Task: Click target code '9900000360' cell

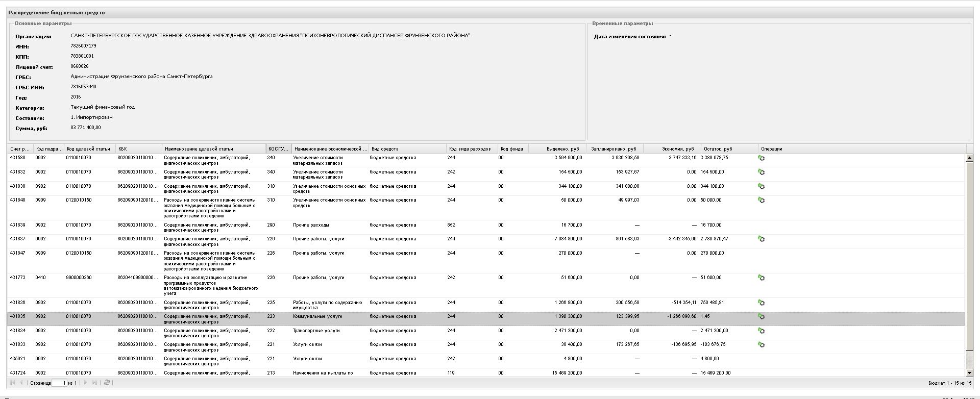Action: point(79,278)
